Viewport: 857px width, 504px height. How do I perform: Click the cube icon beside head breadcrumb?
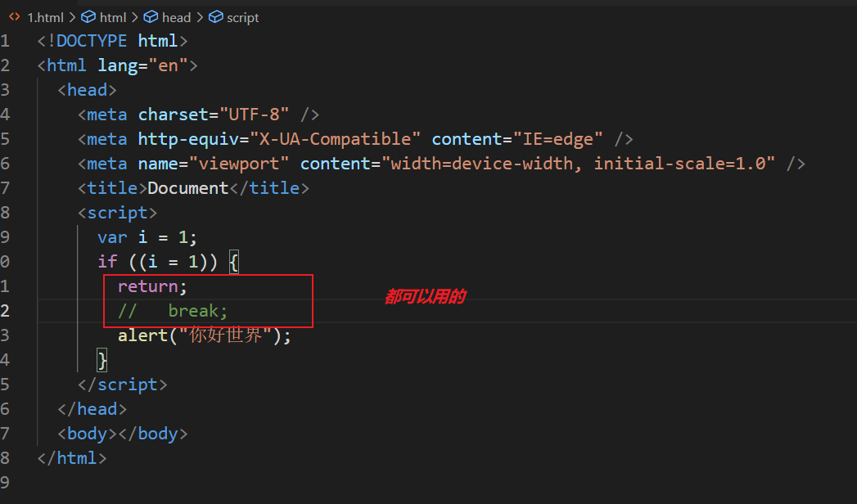coord(151,17)
